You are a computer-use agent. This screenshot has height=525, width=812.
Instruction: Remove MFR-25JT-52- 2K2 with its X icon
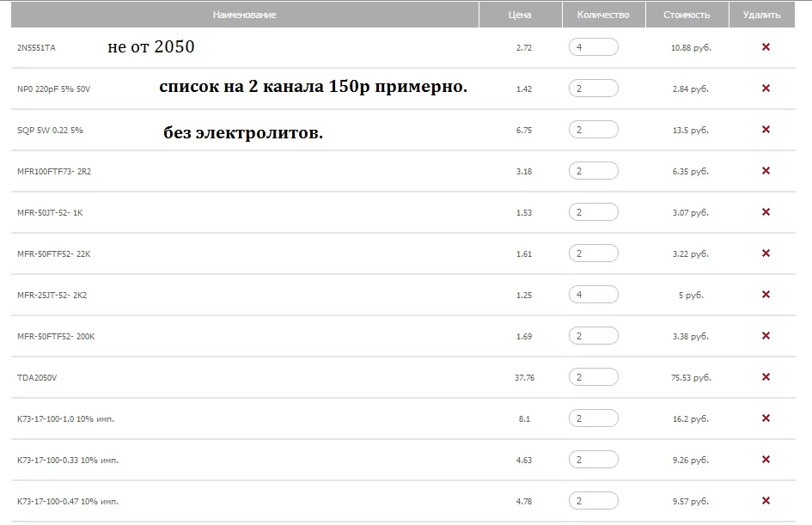[x=766, y=295]
